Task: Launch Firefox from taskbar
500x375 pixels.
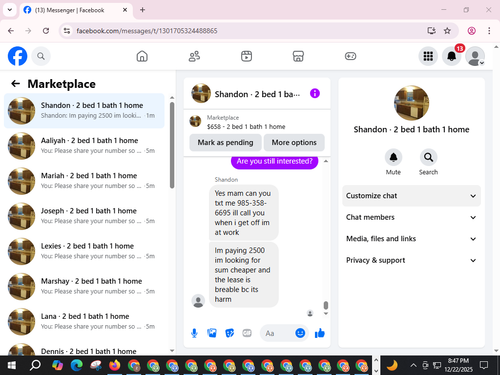Action: point(115,366)
